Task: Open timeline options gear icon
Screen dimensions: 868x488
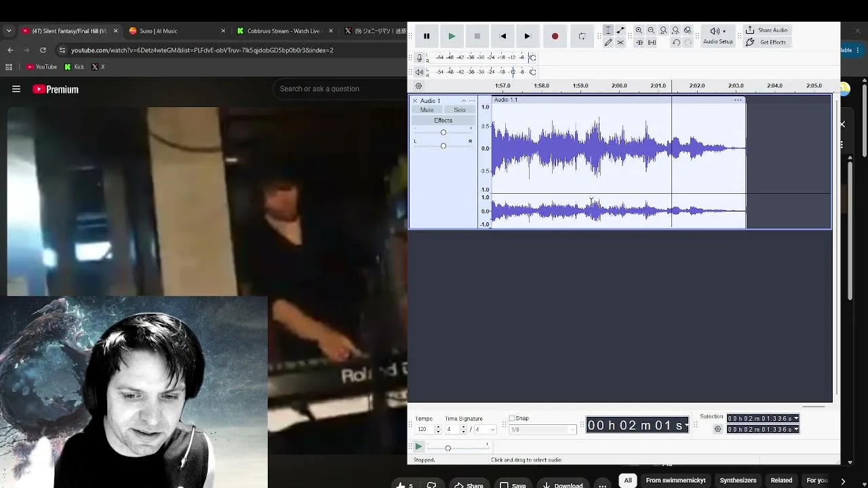Action: coord(418,86)
